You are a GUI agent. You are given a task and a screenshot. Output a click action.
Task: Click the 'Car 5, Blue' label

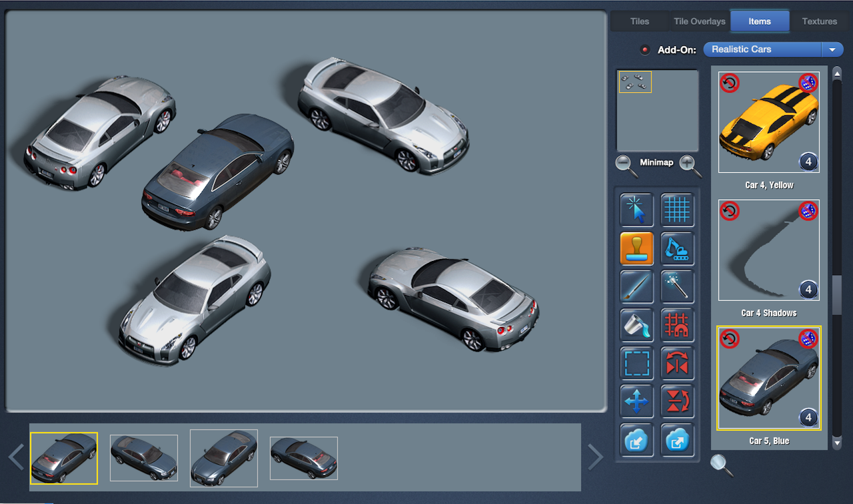769,441
